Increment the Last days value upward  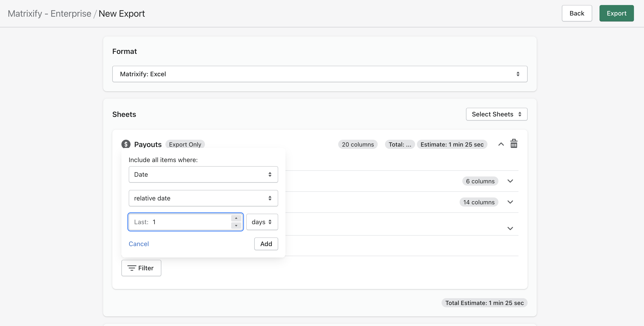236,218
